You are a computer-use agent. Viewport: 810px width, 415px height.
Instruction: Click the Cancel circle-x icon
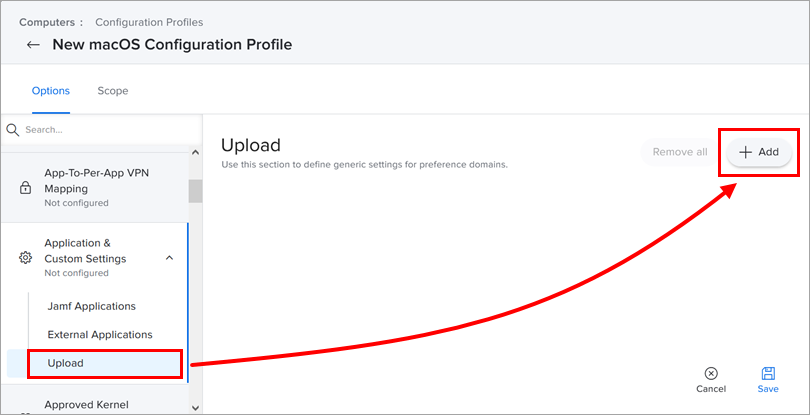[711, 373]
